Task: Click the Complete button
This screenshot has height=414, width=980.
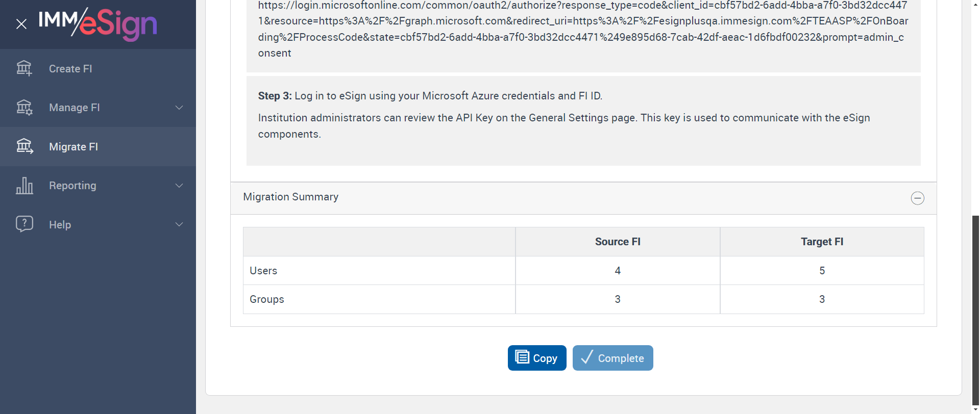Action: point(612,358)
